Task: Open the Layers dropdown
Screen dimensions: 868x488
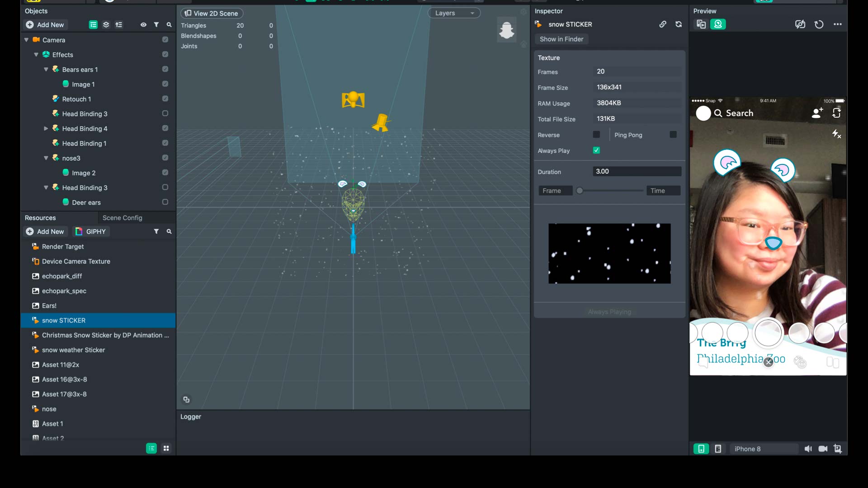Action: 454,13
